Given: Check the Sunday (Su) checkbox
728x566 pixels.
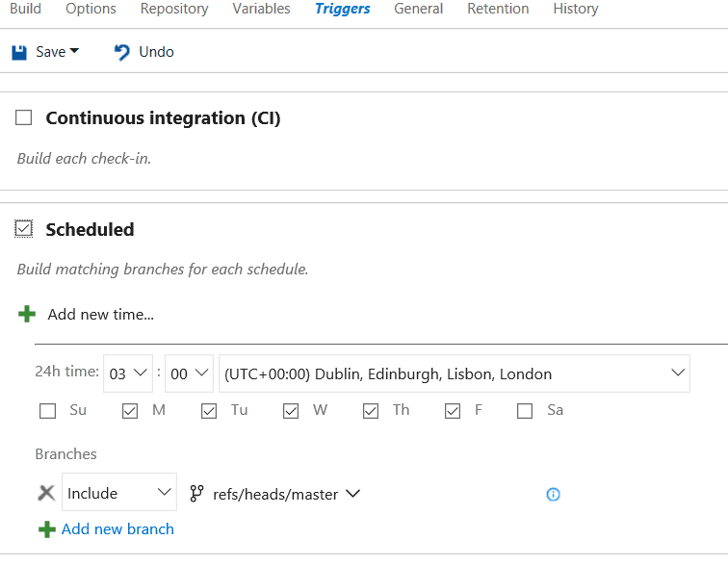Looking at the screenshot, I should pyautogui.click(x=47, y=411).
